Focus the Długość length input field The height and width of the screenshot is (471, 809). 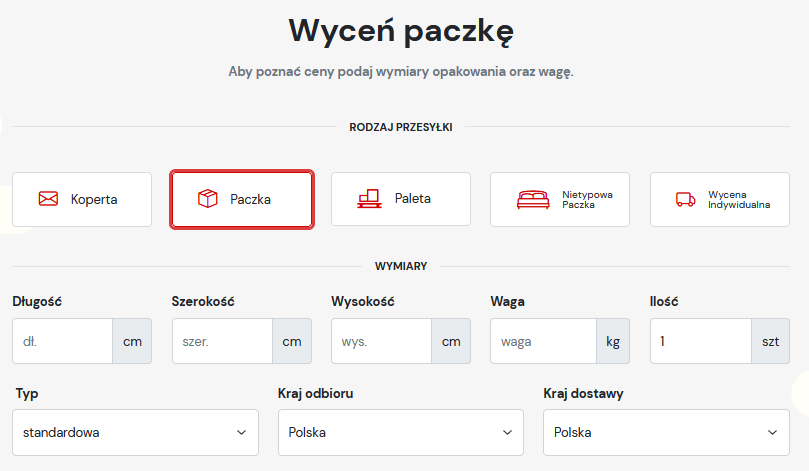click(x=62, y=341)
